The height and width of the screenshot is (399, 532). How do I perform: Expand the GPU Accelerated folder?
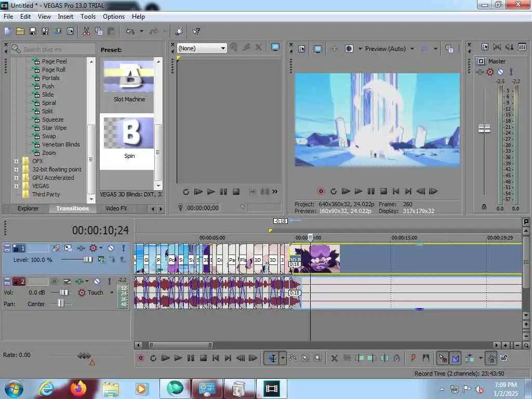(16, 178)
